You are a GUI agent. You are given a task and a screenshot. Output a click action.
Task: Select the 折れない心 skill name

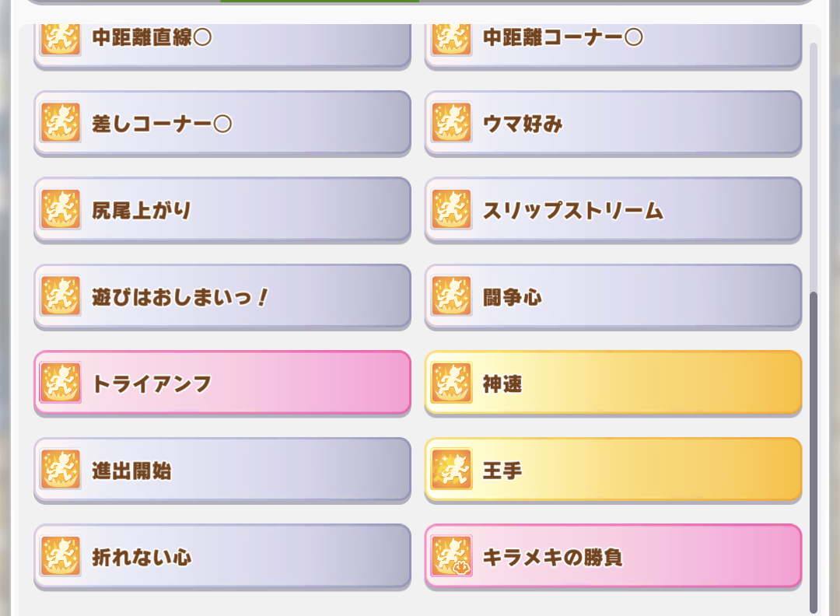point(142,557)
